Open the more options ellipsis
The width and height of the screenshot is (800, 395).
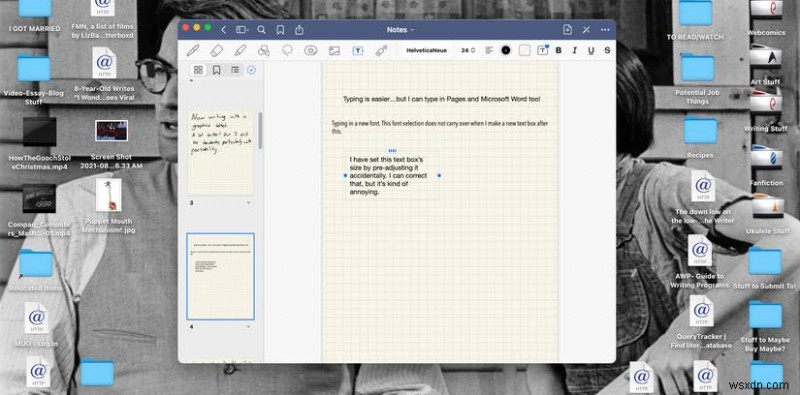click(x=605, y=30)
